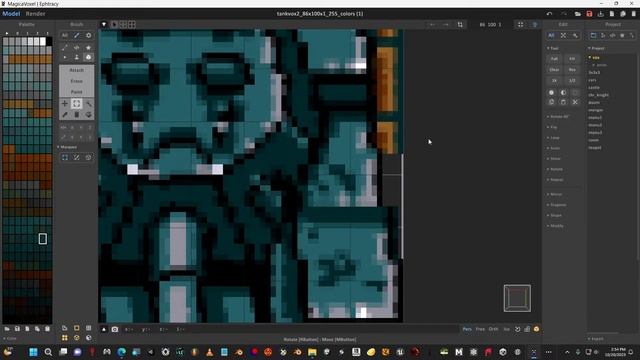Image resolution: width=640 pixels, height=360 pixels.
Task: Select the Box Select marquee tool
Action: (76, 104)
